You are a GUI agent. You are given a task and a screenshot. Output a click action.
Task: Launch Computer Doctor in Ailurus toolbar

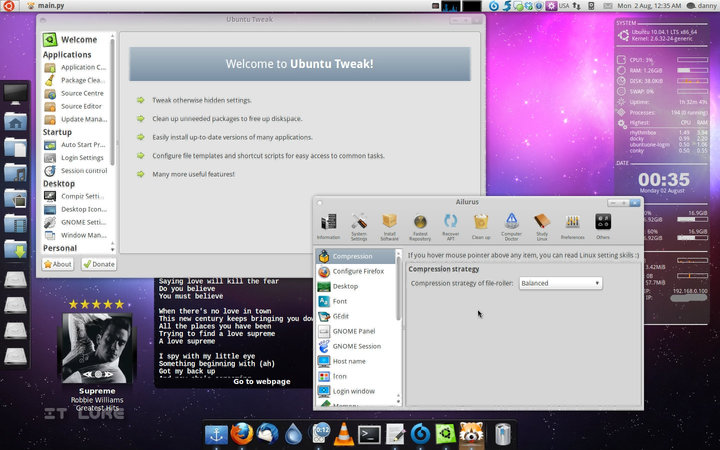pyautogui.click(x=511, y=226)
